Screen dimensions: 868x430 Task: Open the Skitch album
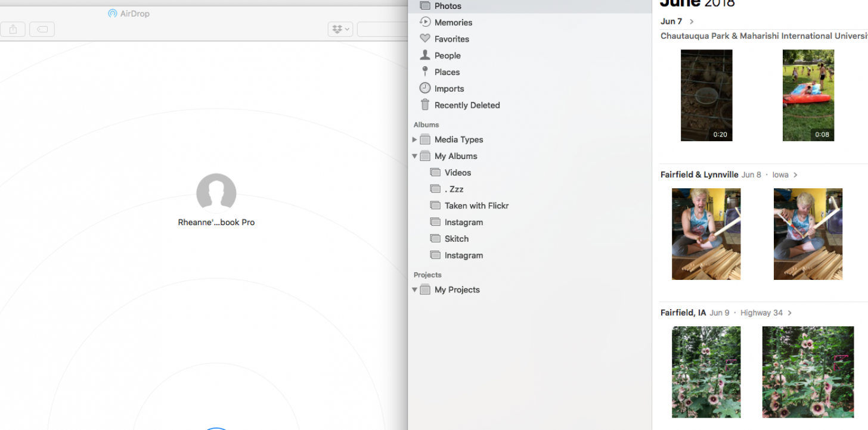point(456,239)
